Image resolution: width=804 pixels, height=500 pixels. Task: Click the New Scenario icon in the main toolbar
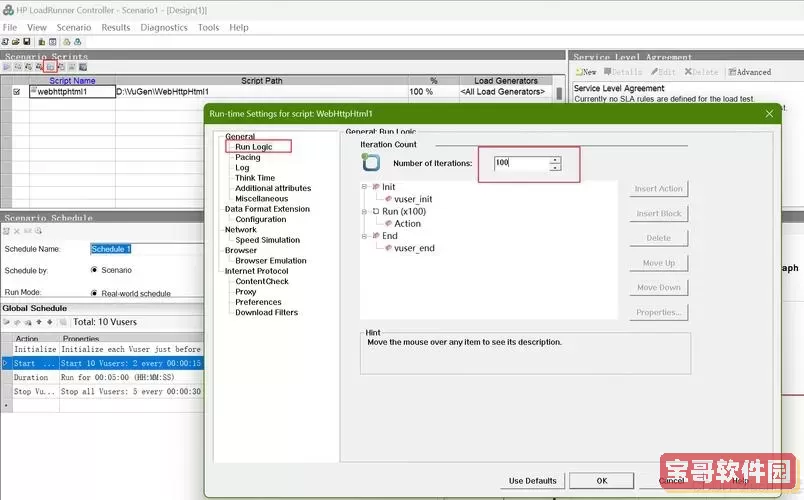tap(5, 42)
